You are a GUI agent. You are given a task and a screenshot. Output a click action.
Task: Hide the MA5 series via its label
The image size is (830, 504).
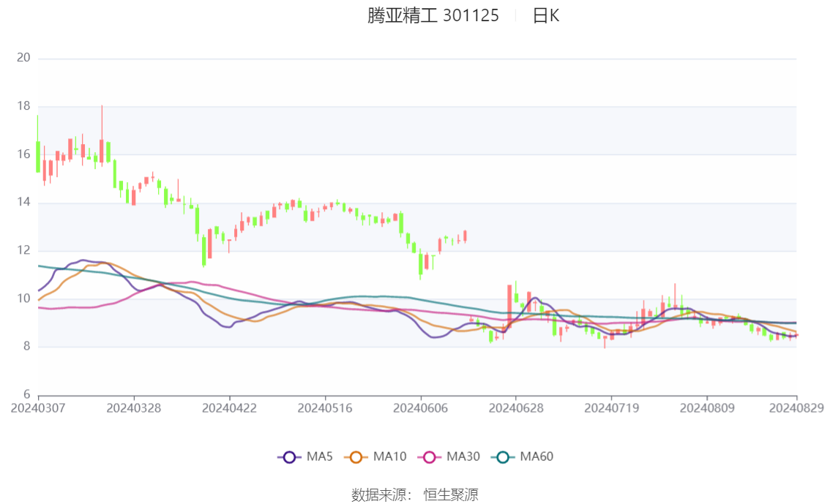click(x=320, y=456)
